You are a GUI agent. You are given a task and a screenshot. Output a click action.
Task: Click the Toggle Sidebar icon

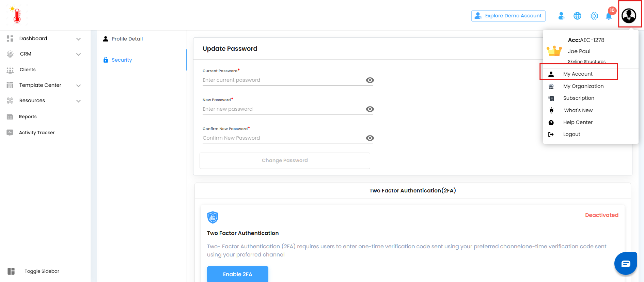click(11, 271)
